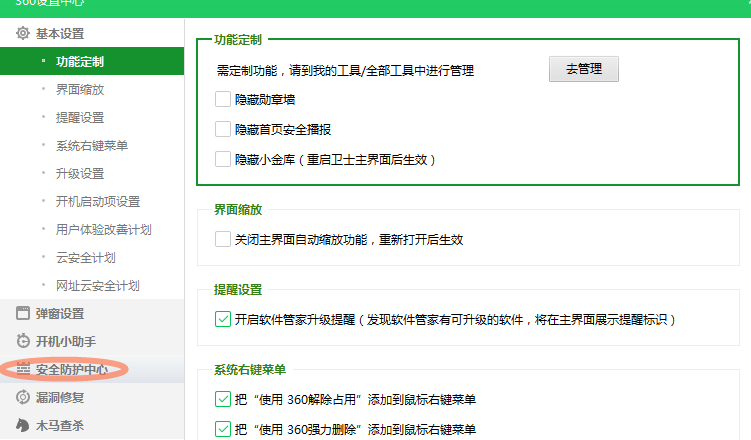751x440 pixels.
Task: Uncheck 使用360强力删除 right-click menu option
Action: (223, 429)
